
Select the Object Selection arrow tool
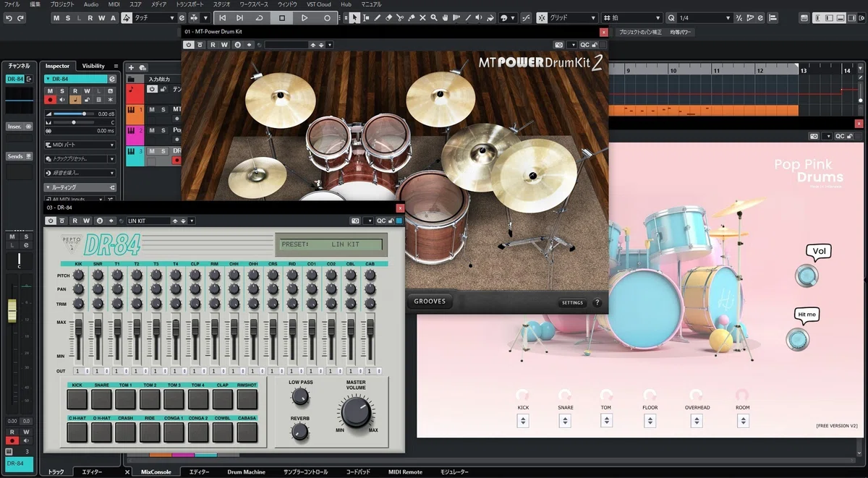click(354, 18)
